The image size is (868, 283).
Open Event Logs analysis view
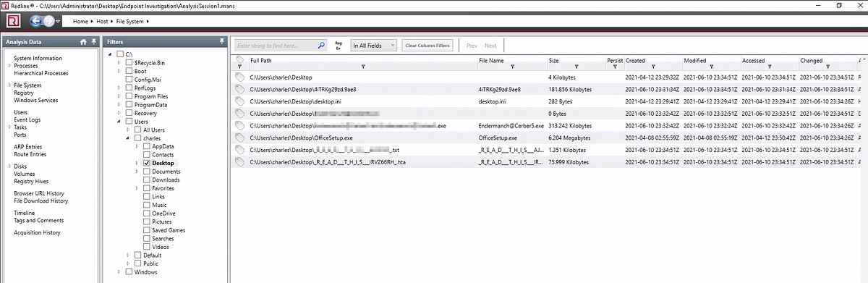[x=27, y=120]
